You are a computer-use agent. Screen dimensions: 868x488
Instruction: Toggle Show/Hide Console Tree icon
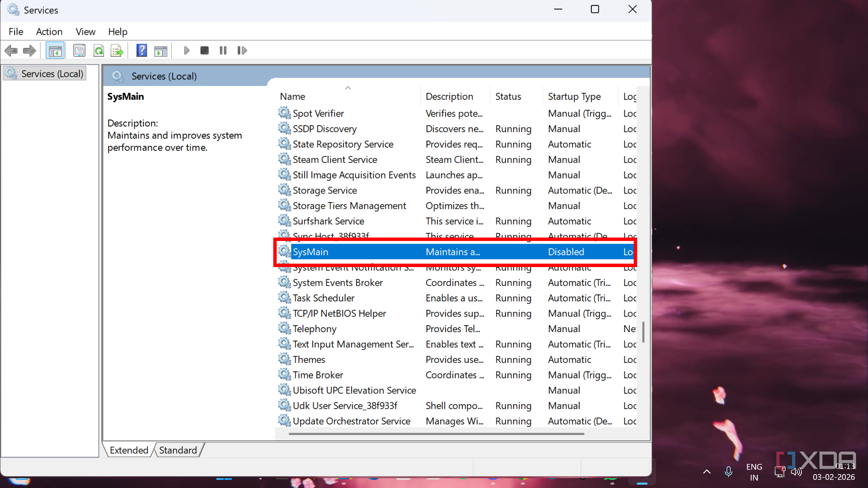click(55, 51)
